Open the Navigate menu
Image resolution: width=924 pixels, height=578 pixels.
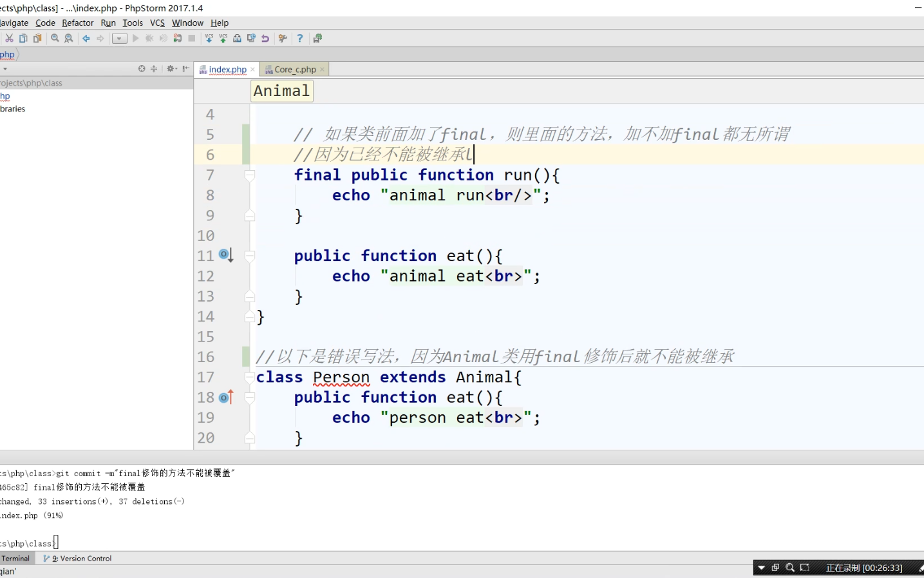(14, 23)
